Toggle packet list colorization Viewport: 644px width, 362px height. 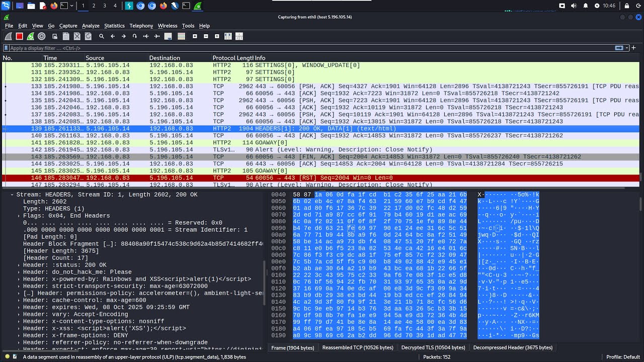coord(182,36)
